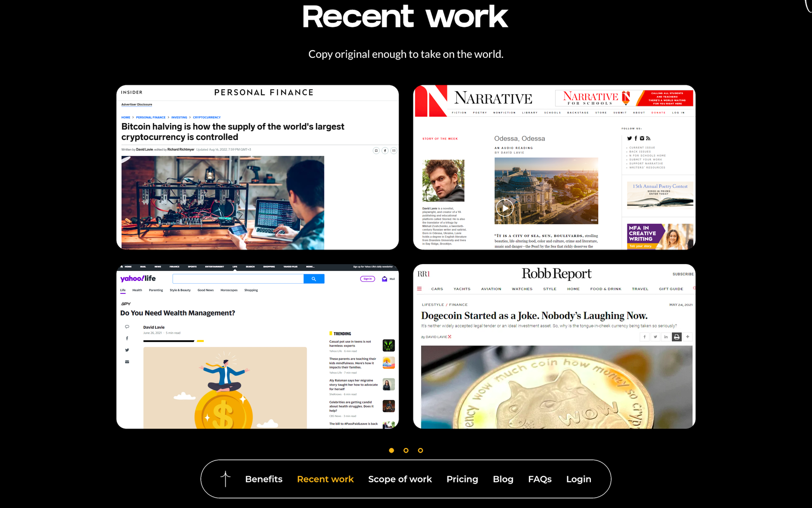Image resolution: width=812 pixels, height=508 pixels.
Task: Jump to the FAQs section
Action: [x=540, y=479]
